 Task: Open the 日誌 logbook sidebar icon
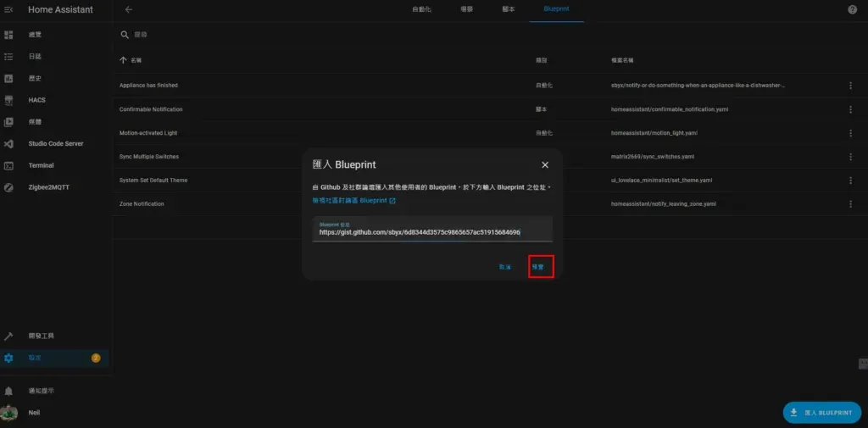pyautogui.click(x=8, y=57)
